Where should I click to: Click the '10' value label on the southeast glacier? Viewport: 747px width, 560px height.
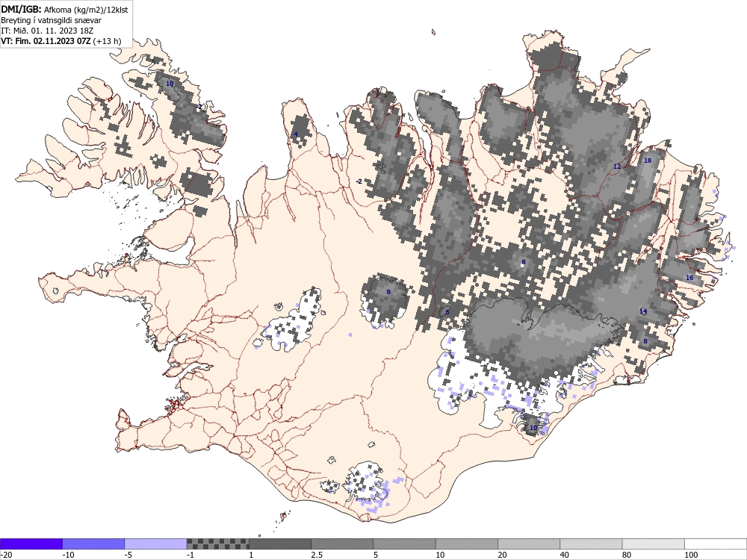(533, 428)
